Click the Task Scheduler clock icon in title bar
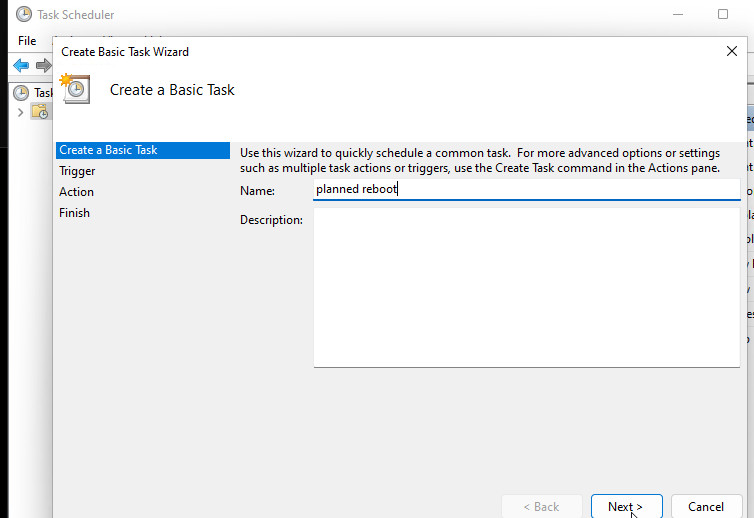The width and height of the screenshot is (754, 518). coord(23,15)
